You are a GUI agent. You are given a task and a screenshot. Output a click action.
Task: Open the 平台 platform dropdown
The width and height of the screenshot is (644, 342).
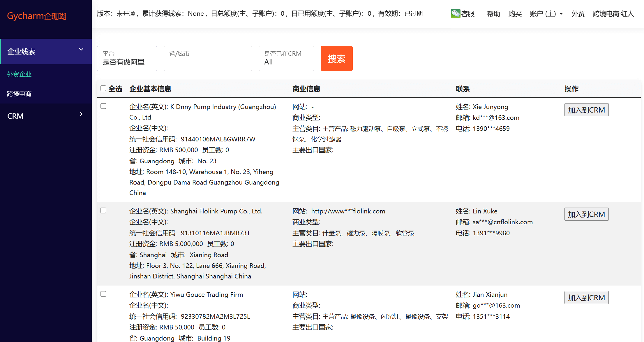tap(127, 59)
